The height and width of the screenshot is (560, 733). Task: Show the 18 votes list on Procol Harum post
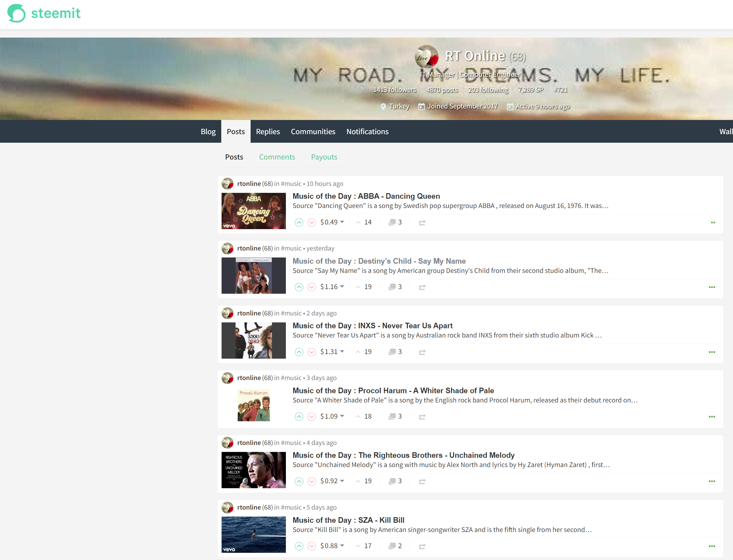[364, 417]
